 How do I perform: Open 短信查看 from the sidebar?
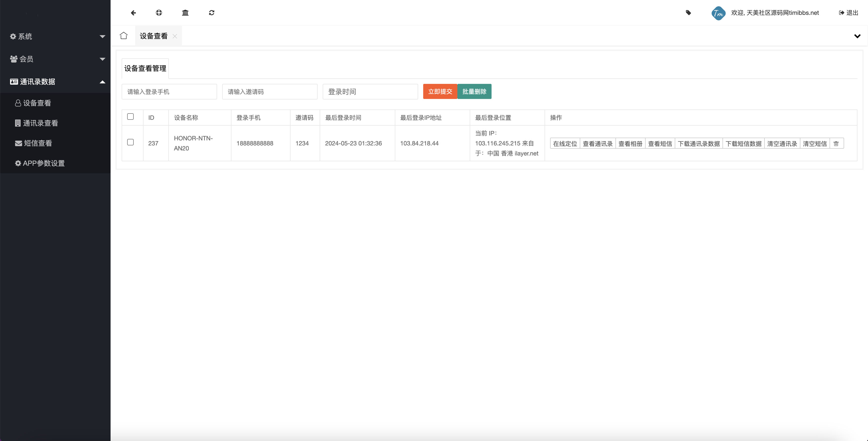point(37,143)
